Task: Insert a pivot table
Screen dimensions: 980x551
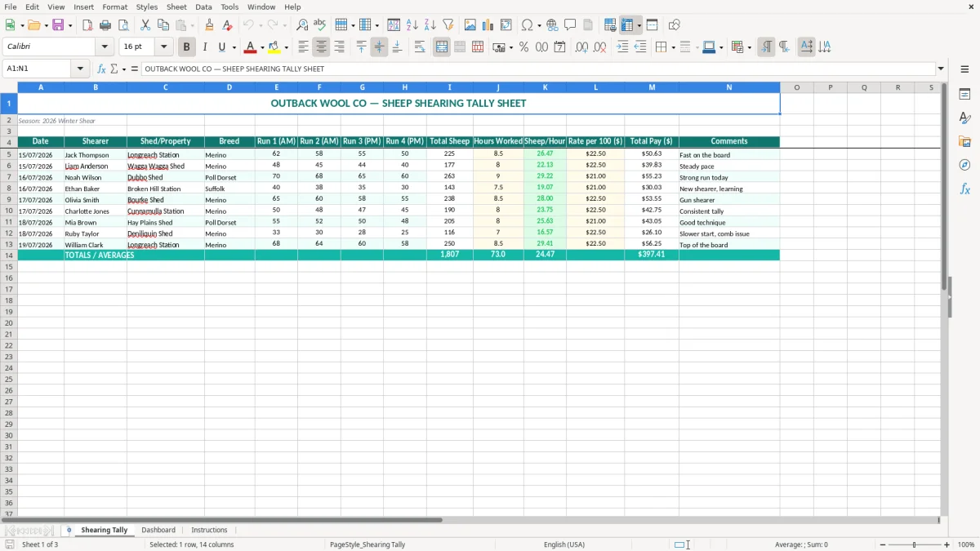Action: coord(506,25)
